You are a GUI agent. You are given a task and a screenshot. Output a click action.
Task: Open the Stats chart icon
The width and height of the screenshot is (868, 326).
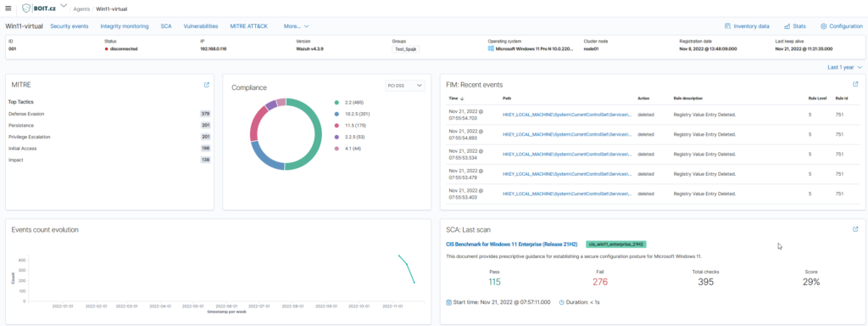(x=787, y=26)
